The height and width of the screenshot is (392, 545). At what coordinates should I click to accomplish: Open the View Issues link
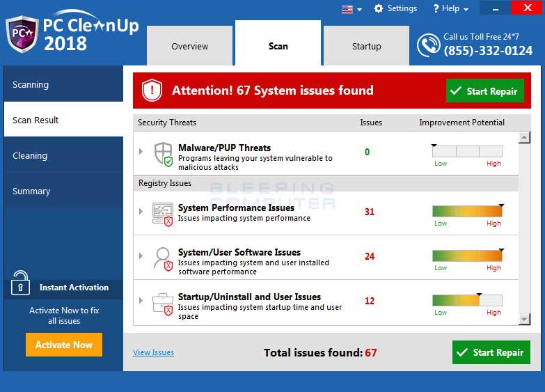point(153,352)
